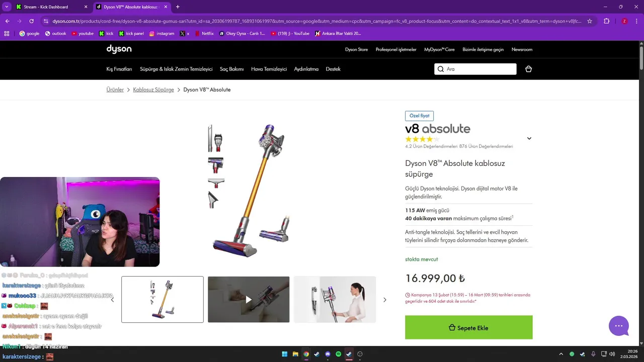Click the Özel fiyat badge

419,116
